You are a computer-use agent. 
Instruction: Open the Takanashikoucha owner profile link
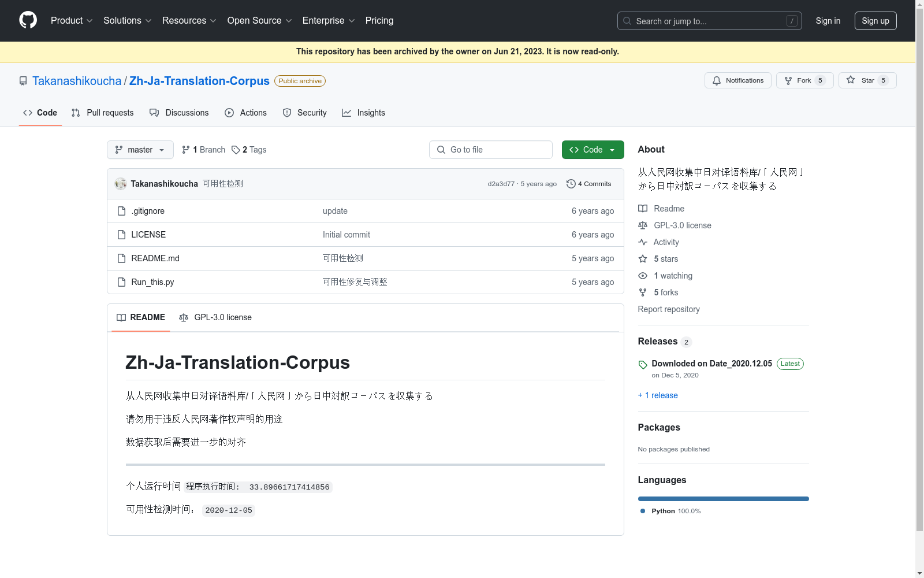coord(77,81)
